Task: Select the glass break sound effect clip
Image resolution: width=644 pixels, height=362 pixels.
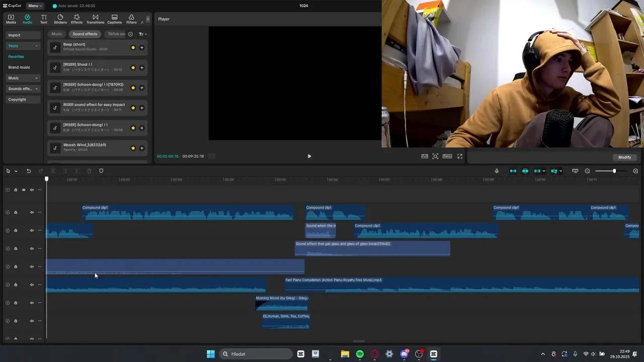Action: pos(372,248)
